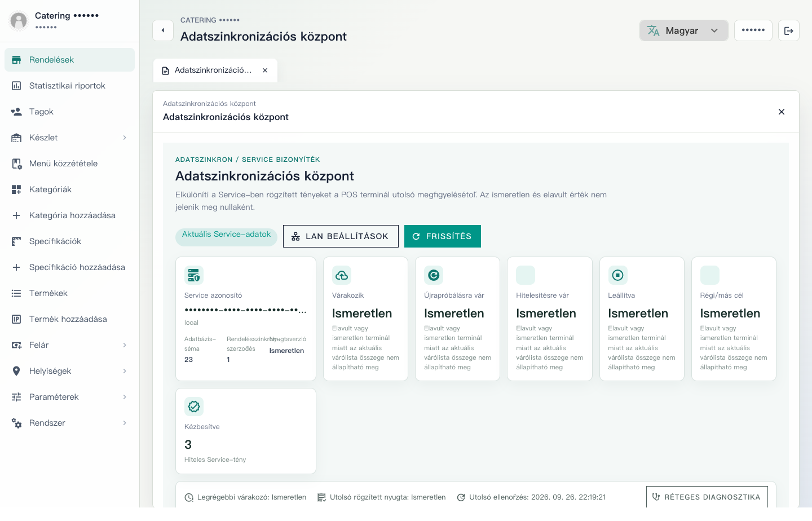
Task: Expand the Paraméterek submenu
Action: click(125, 397)
